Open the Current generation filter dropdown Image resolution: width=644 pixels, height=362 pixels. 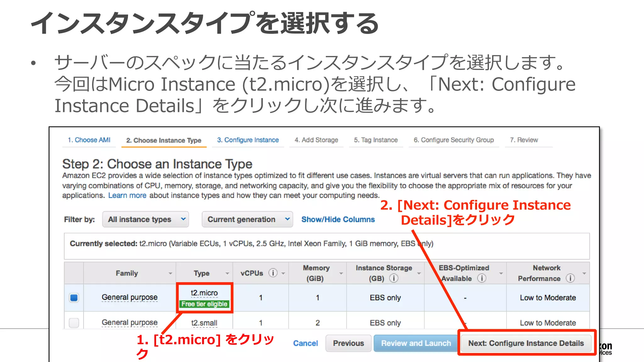click(247, 219)
